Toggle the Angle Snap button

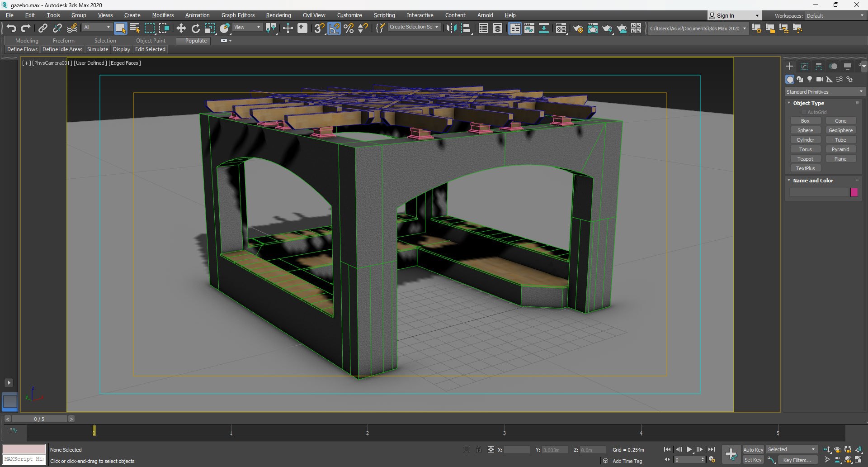click(334, 29)
